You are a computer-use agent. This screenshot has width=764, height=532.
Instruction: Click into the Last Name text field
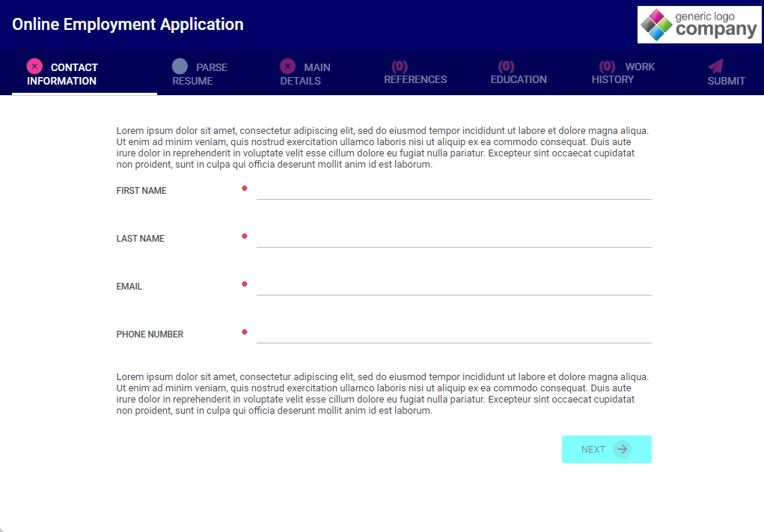[x=453, y=239]
